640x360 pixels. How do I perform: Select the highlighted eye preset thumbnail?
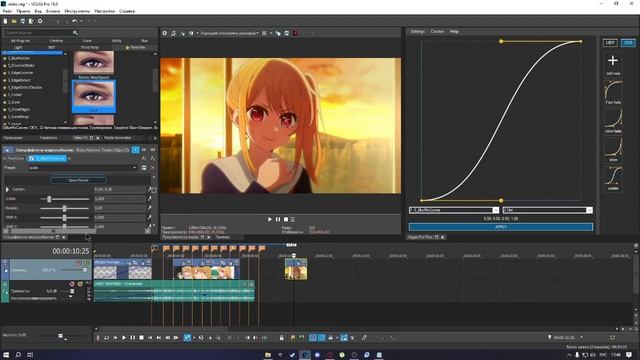[x=94, y=96]
